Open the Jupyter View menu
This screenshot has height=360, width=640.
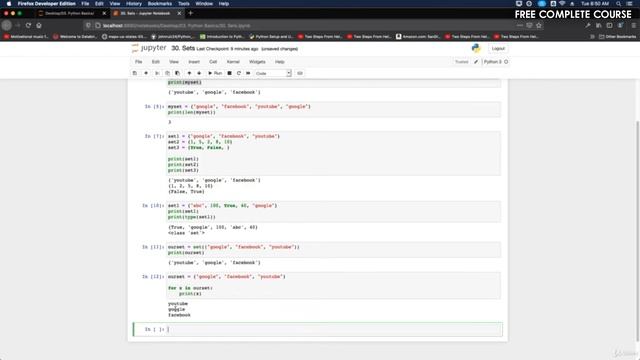pyautogui.click(x=174, y=62)
